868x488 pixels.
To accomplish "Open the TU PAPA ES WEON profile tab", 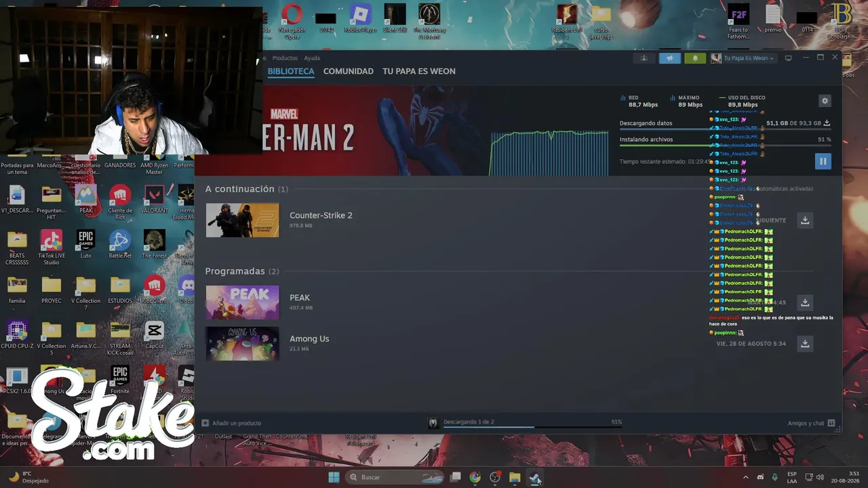I will coord(419,71).
